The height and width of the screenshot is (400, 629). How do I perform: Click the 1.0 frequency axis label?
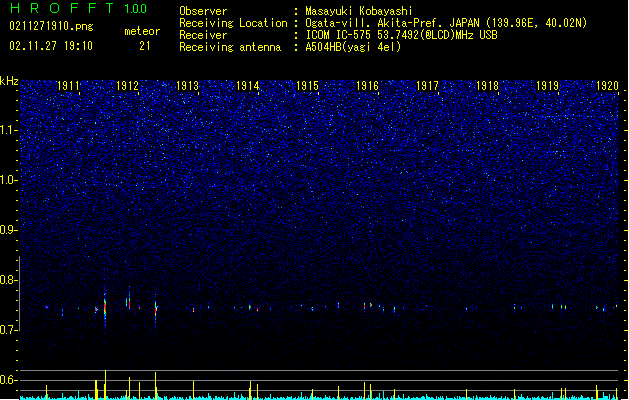coord(9,180)
